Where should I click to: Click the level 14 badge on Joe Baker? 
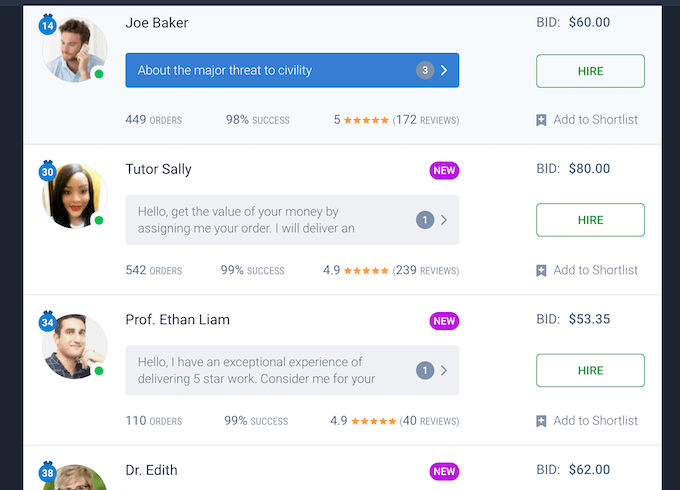pyautogui.click(x=48, y=24)
